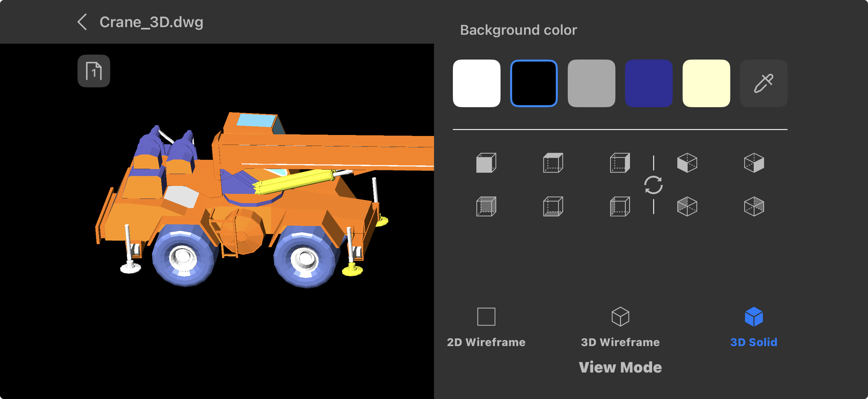This screenshot has width=868, height=399.
Task: Select the front view cube icon
Action: pos(486,163)
